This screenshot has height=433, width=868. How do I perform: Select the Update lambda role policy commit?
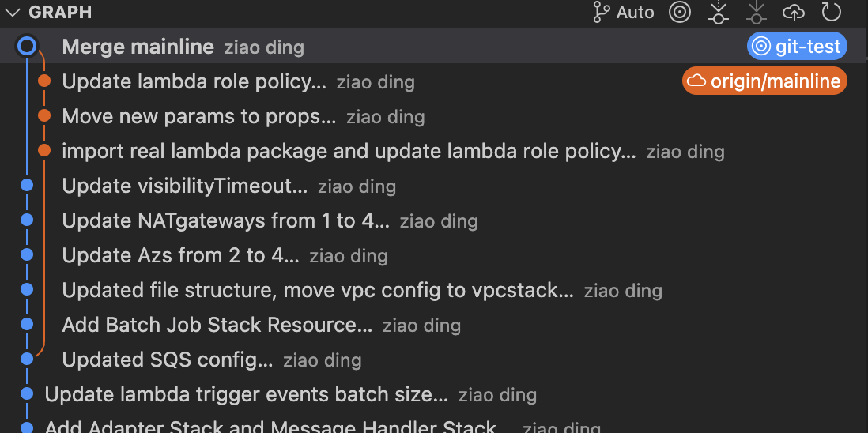point(434,81)
